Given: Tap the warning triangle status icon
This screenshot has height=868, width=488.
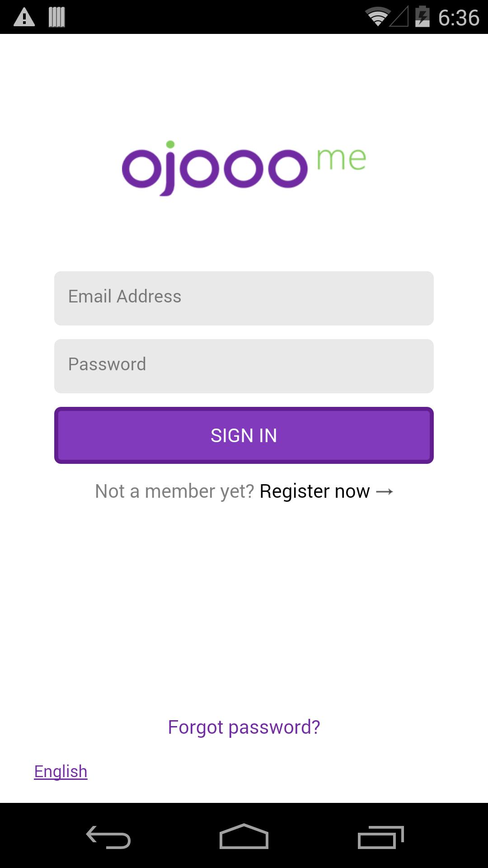Looking at the screenshot, I should pyautogui.click(x=24, y=18).
